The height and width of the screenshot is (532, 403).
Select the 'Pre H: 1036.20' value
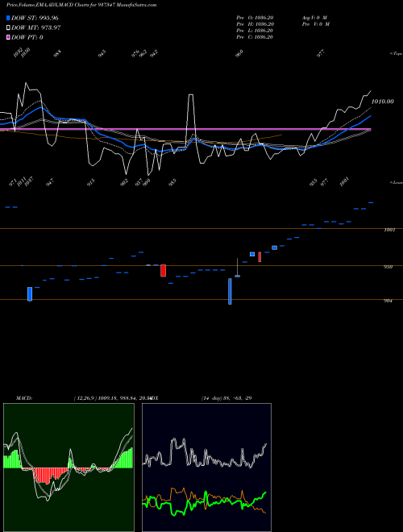pyautogui.click(x=255, y=24)
